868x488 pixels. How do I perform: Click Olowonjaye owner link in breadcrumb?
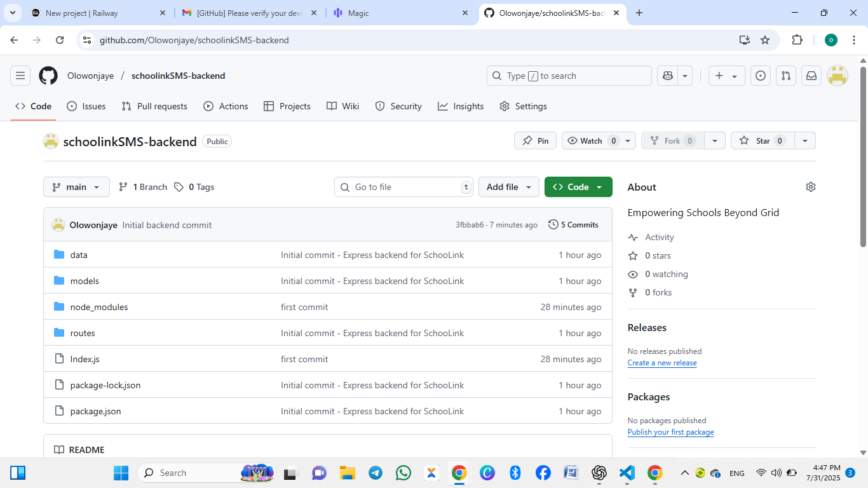tap(91, 76)
